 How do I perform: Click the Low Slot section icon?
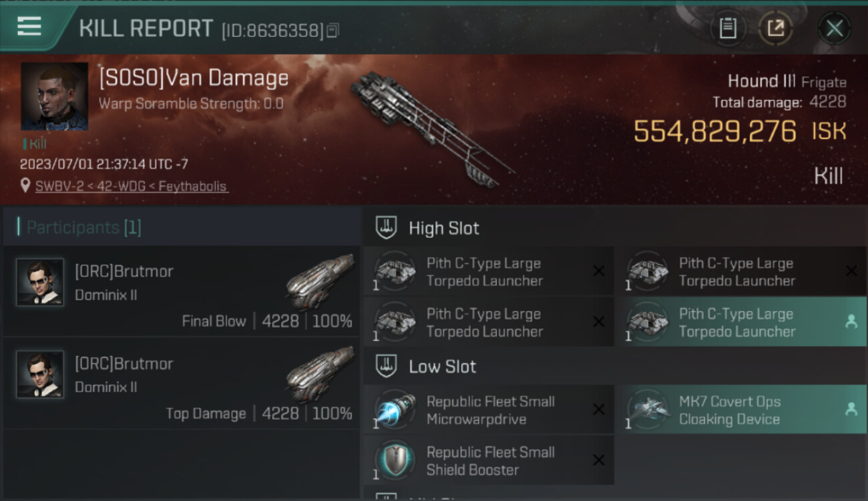click(387, 366)
